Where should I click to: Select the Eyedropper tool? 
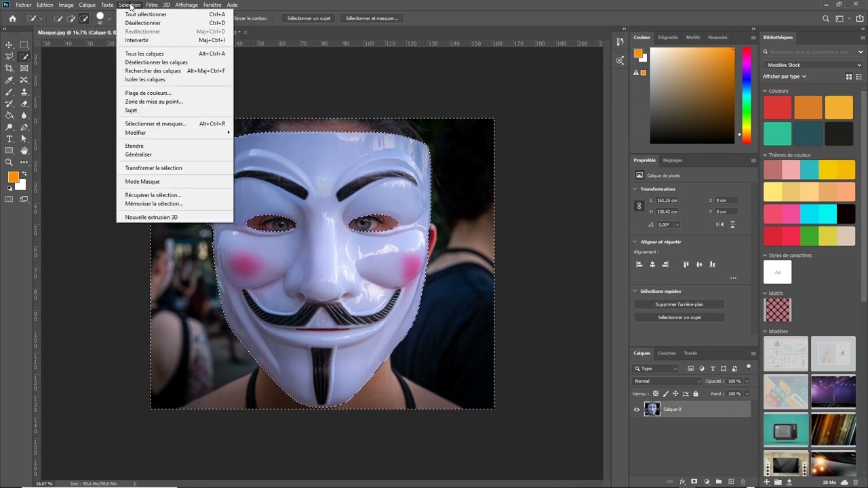click(9, 80)
